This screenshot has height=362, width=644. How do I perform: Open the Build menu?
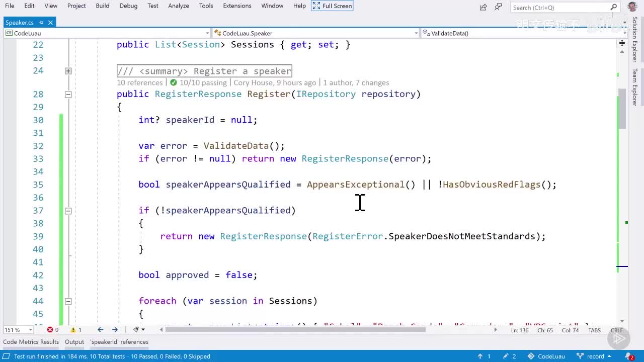pyautogui.click(x=103, y=6)
